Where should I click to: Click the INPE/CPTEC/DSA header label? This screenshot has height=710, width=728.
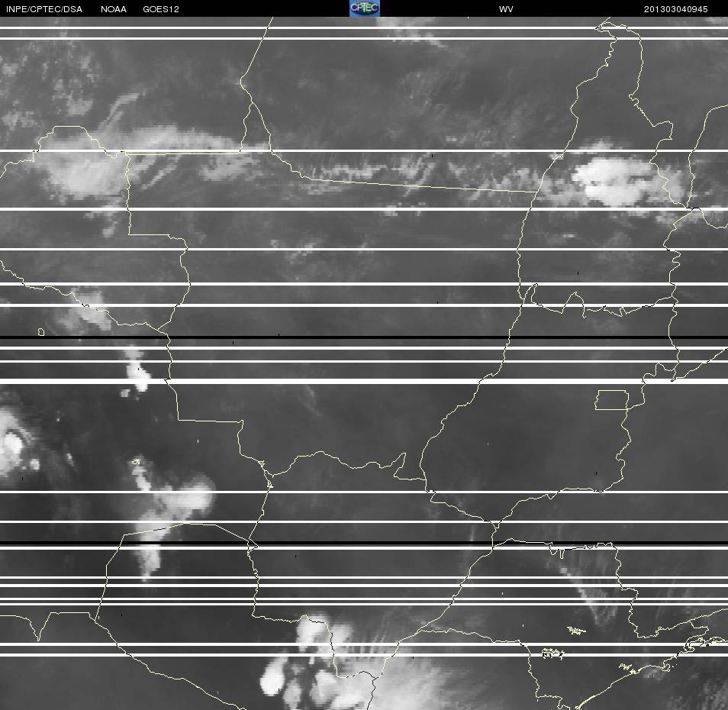[44, 9]
